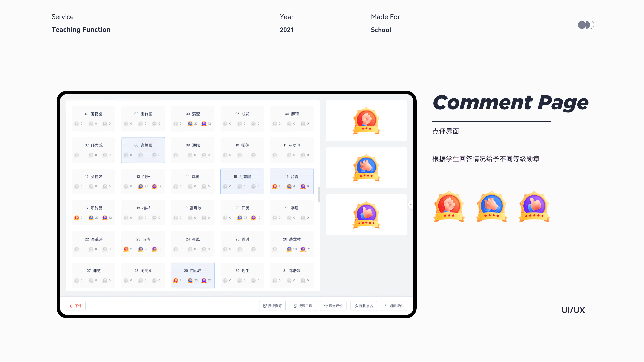Viewport: 644px width, 362px height.
Task: Select student card 14 沈霭
Action: [x=193, y=181]
